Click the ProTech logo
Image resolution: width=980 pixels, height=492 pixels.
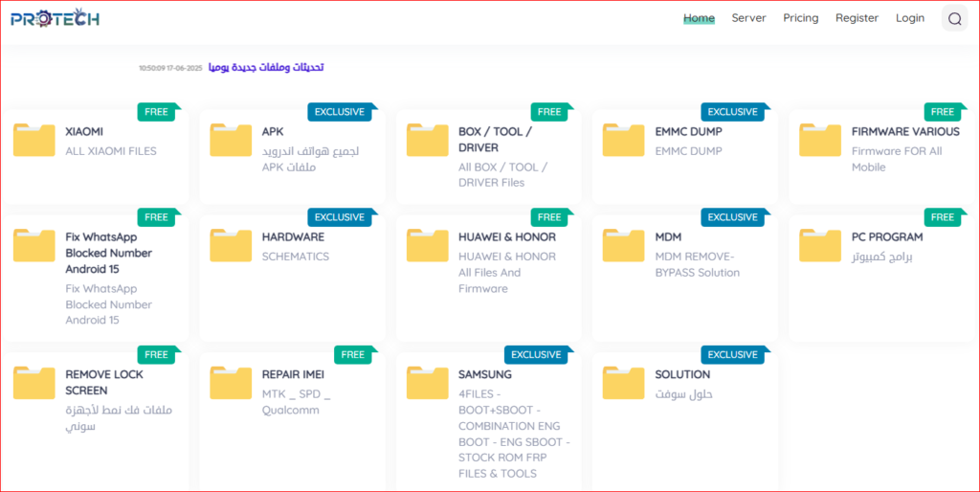pyautogui.click(x=55, y=18)
